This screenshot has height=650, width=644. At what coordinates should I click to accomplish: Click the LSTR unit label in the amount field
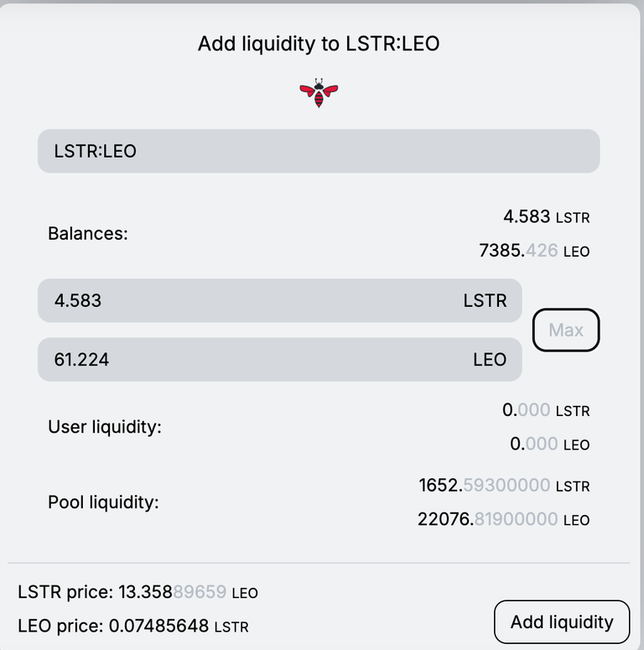(x=485, y=301)
